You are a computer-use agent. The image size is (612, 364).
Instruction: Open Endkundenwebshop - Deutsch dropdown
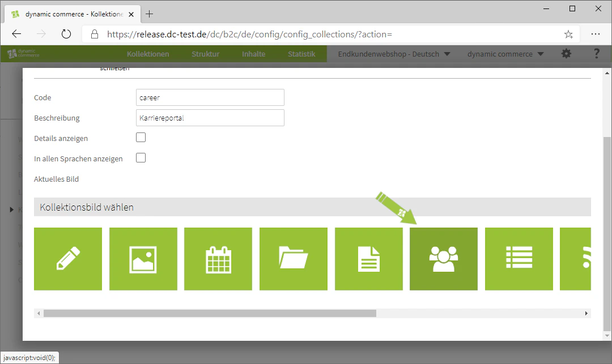[394, 54]
